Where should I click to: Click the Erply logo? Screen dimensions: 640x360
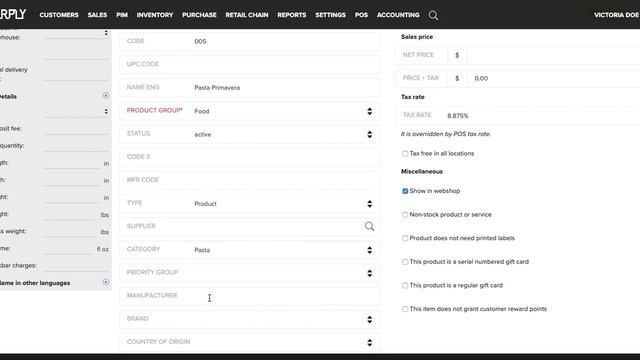[13, 15]
